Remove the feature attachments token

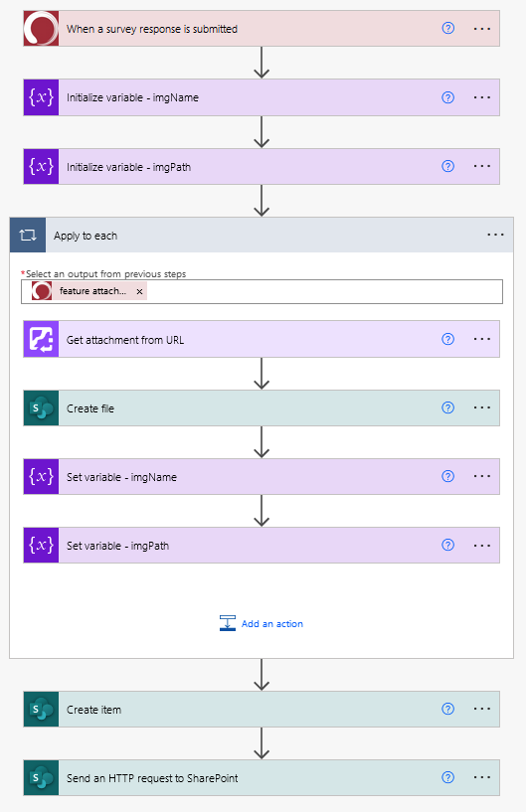tap(139, 291)
